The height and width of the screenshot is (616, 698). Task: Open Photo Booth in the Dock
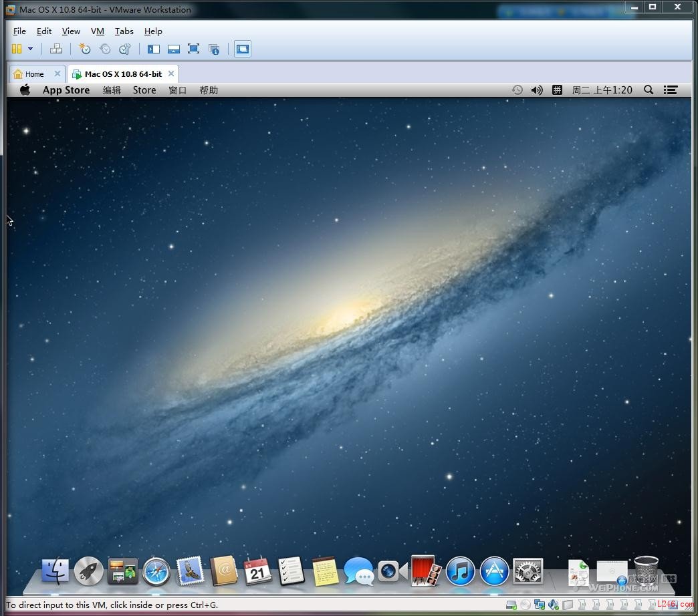tap(426, 571)
